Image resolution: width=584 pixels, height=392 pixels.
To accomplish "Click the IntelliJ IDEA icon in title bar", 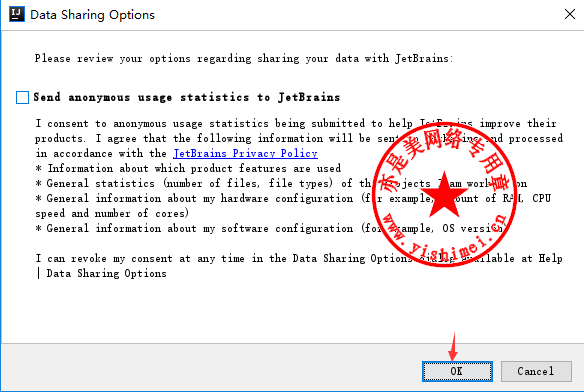I will (x=16, y=15).
